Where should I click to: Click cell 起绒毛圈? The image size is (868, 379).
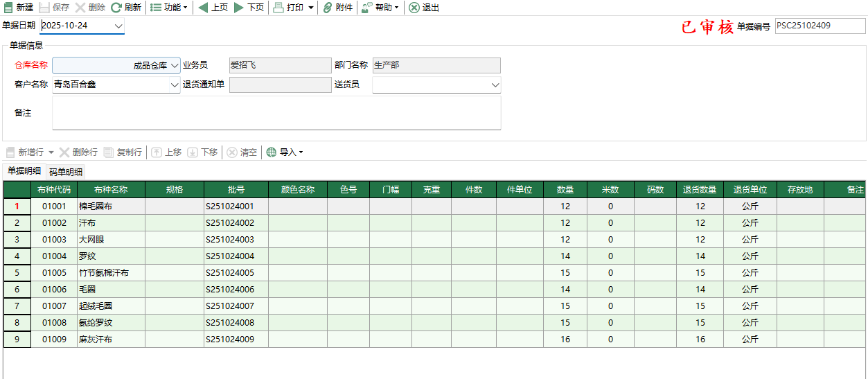(112, 306)
